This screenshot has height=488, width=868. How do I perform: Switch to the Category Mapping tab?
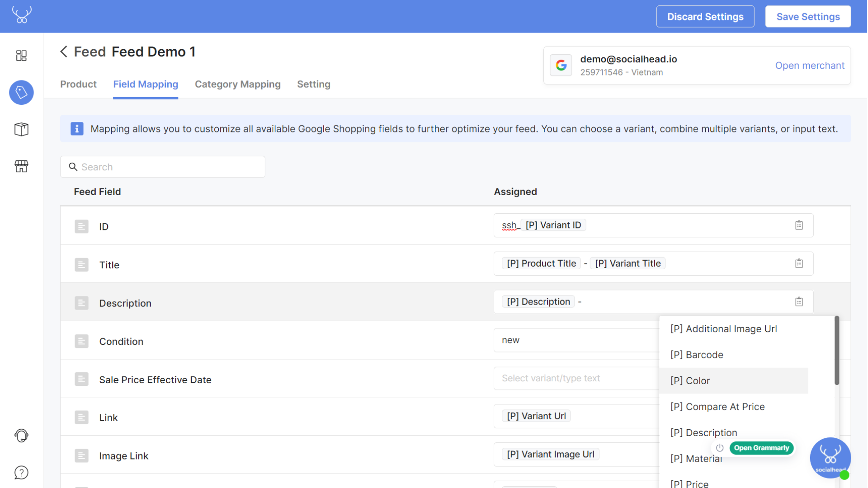238,84
